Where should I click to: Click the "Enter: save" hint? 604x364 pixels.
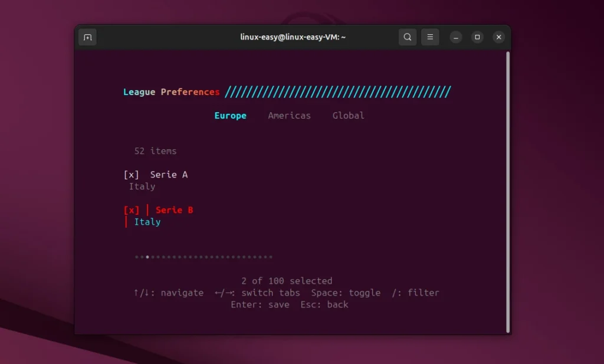pos(260,304)
